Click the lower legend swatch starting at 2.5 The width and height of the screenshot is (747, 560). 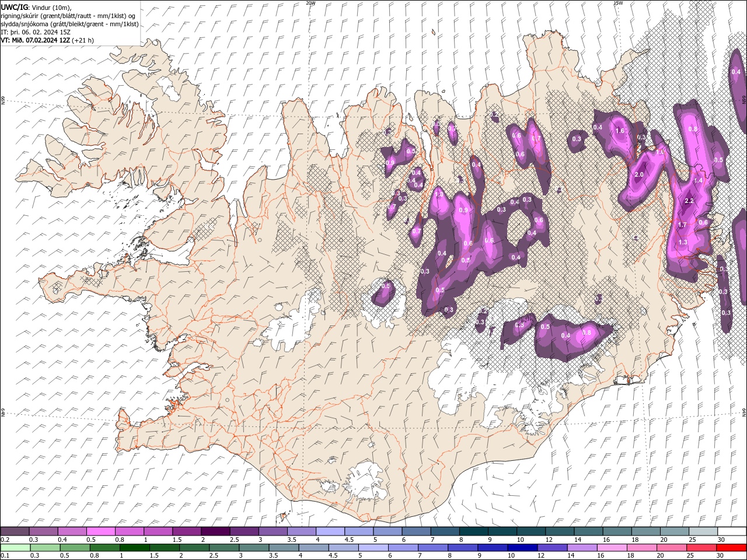224,548
